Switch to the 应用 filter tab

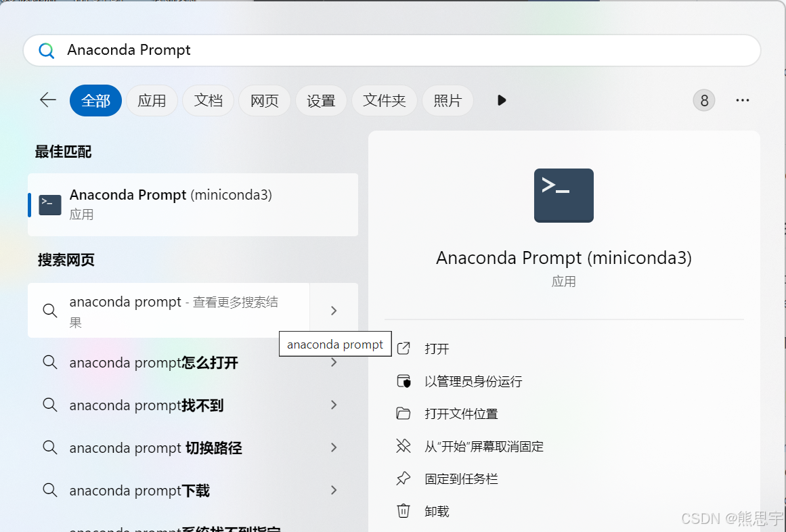coord(152,101)
